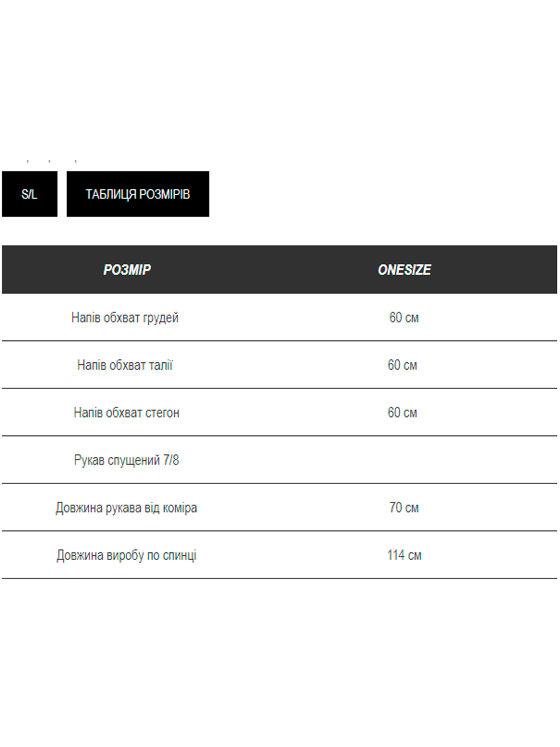Click the 70 см sleeve length value
This screenshot has height=747, width=560.
point(404,508)
